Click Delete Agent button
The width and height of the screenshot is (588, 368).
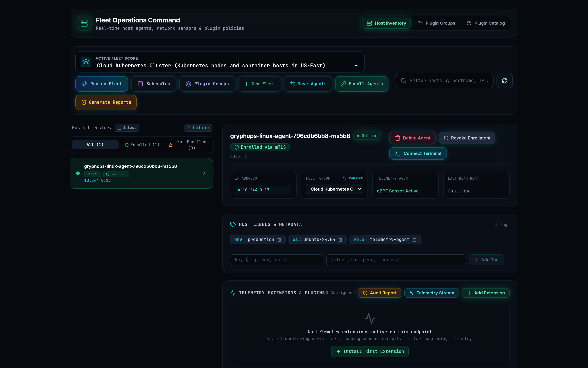[x=412, y=138]
